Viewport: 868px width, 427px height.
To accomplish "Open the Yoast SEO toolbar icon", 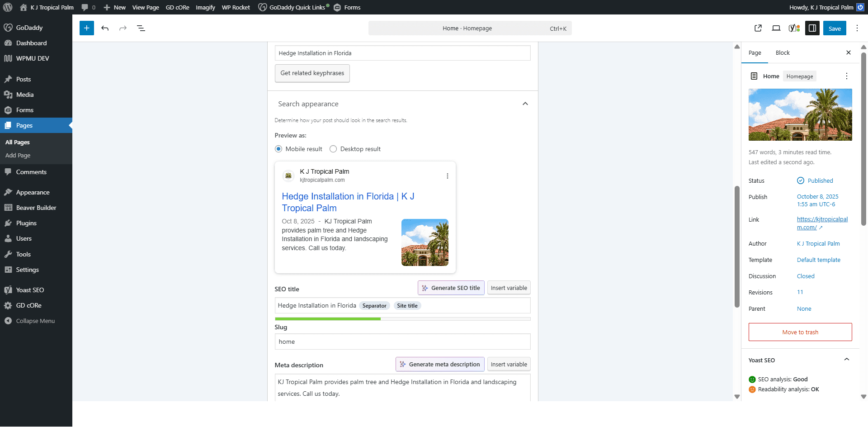I will [794, 28].
